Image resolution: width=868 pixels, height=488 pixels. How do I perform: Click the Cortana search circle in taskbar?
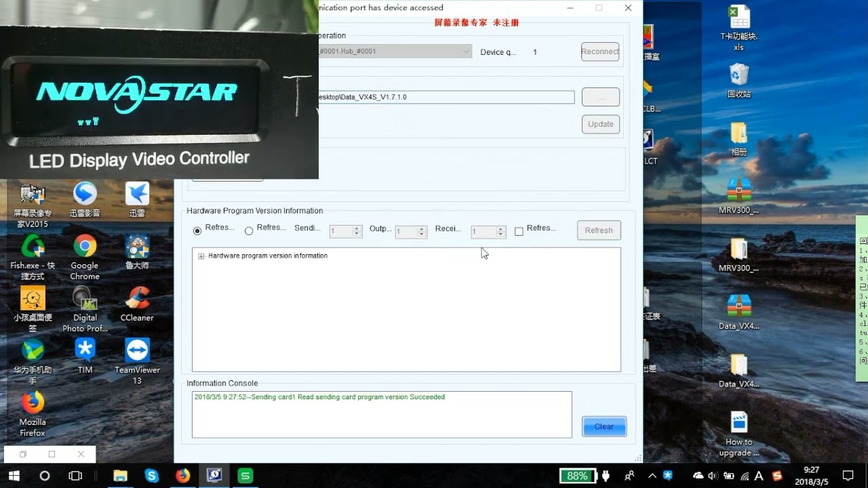coord(45,476)
